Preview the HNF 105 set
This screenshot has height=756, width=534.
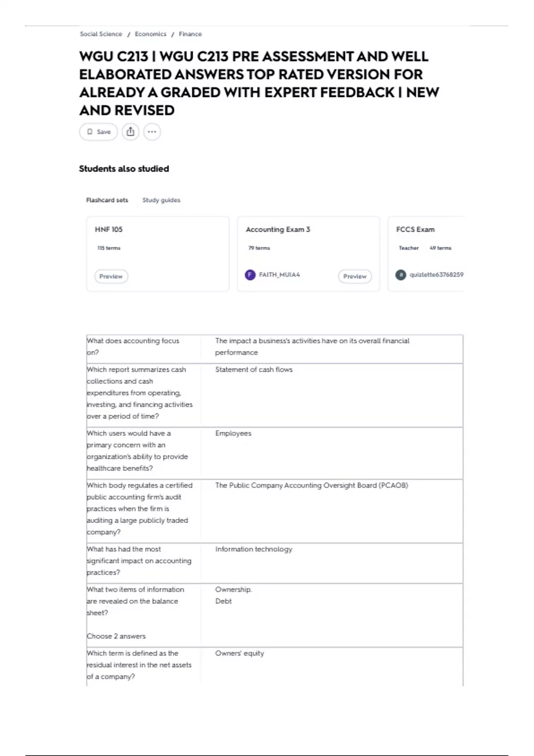coord(111,276)
